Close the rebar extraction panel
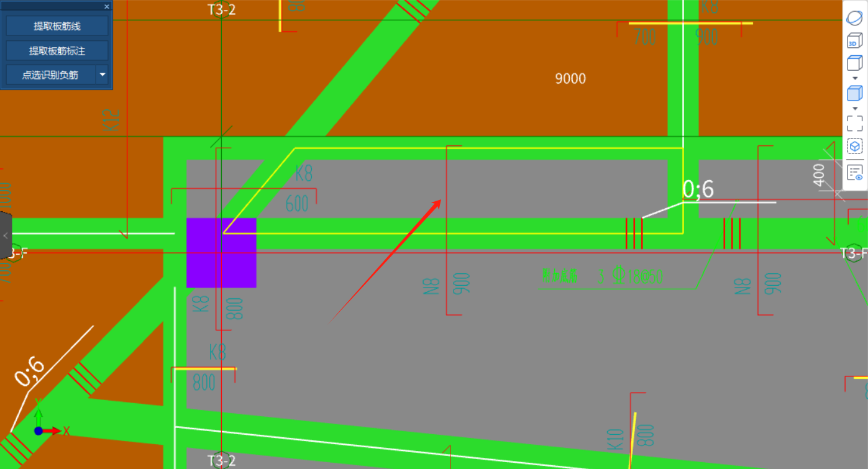Screen dimensions: 868x469 click(107, 6)
